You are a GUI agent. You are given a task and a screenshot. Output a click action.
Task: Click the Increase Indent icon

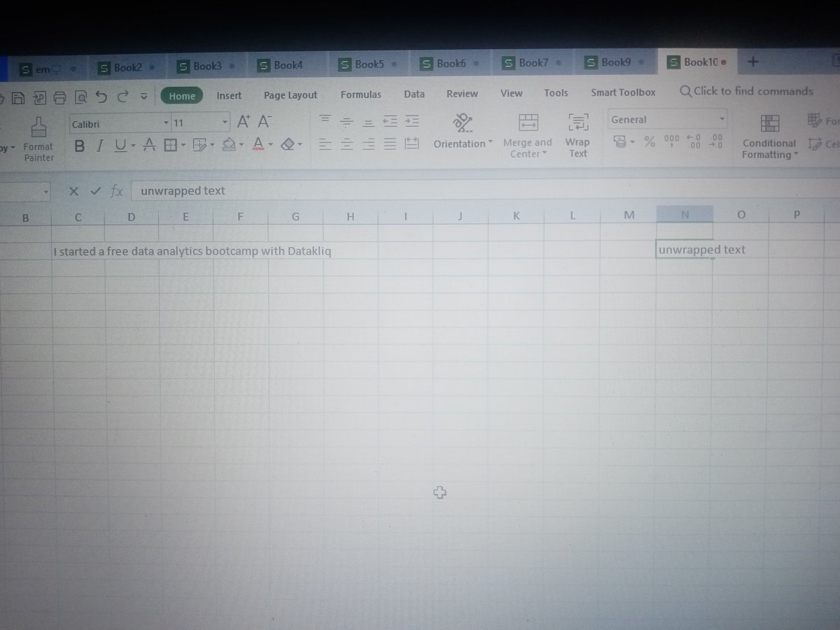point(412,120)
